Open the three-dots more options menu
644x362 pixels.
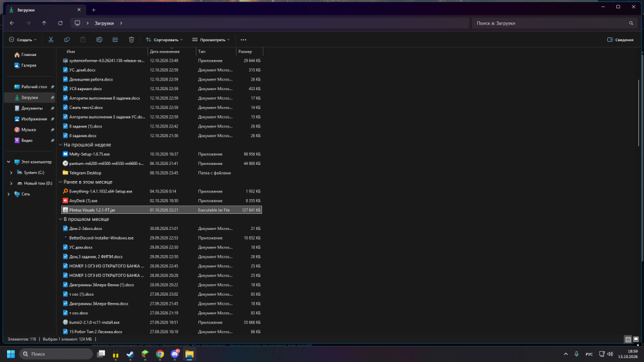[243, 40]
